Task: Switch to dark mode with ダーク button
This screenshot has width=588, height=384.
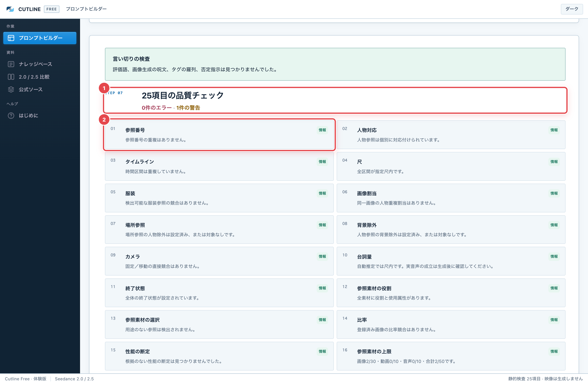Action: click(571, 9)
